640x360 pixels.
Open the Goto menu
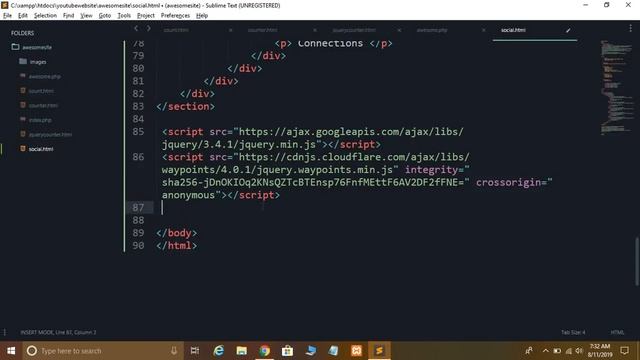104,16
